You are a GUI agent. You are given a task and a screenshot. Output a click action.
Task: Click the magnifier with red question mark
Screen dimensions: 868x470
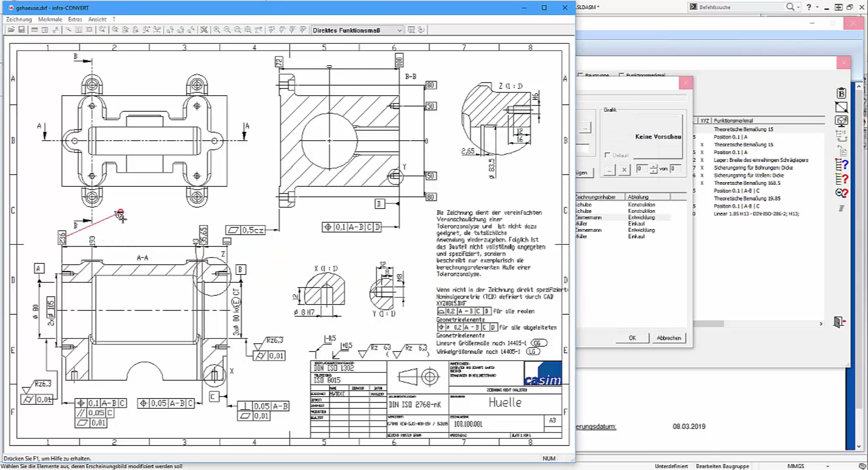842,193
